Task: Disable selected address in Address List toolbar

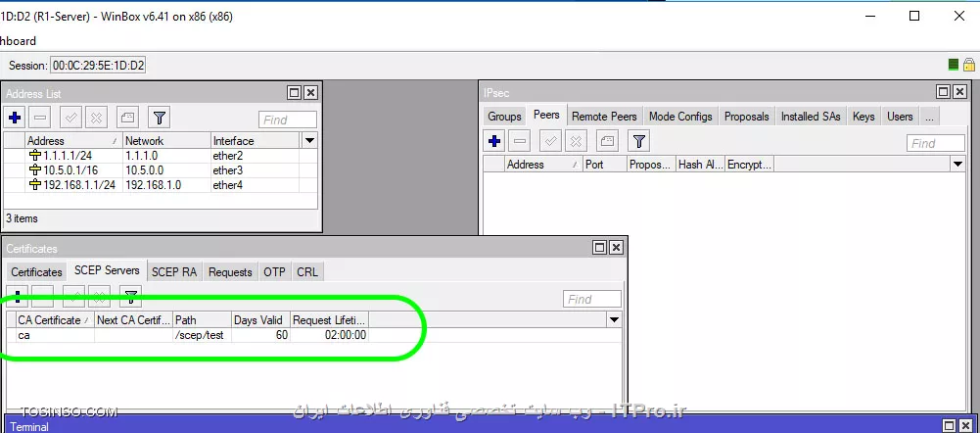Action: 96,117
